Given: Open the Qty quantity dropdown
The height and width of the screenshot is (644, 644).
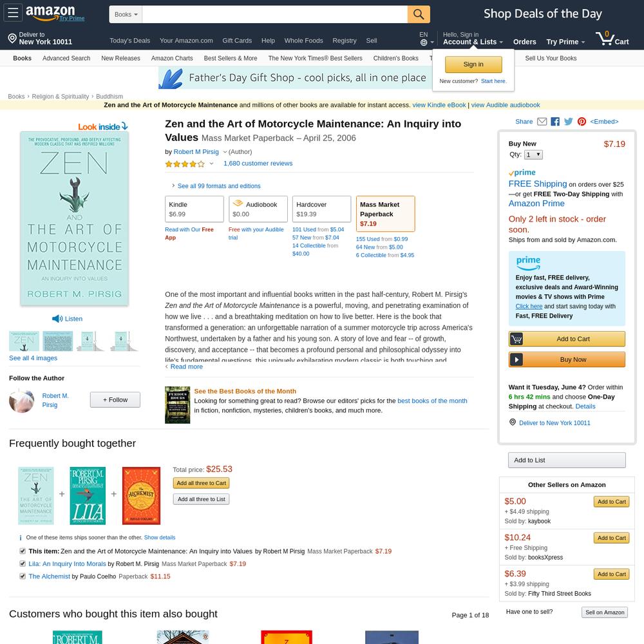Looking at the screenshot, I should coord(533,155).
